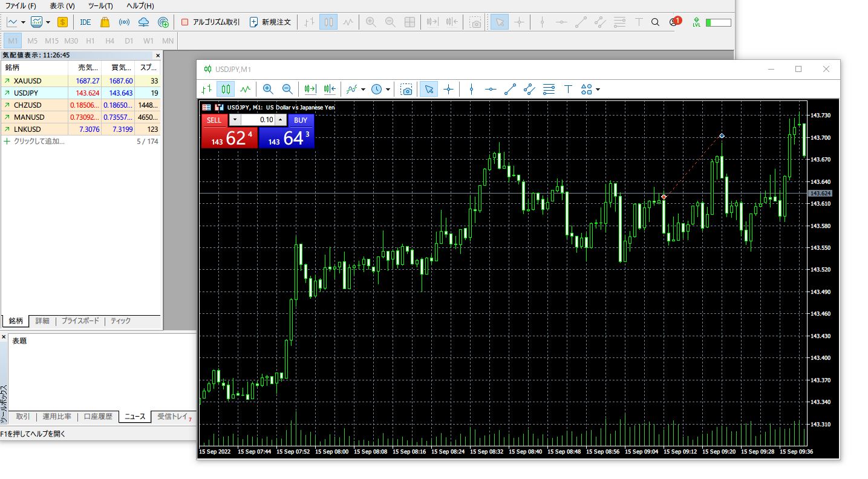Draw horizontal line in USDJPY window
This screenshot has width=868, height=479.
click(491, 90)
